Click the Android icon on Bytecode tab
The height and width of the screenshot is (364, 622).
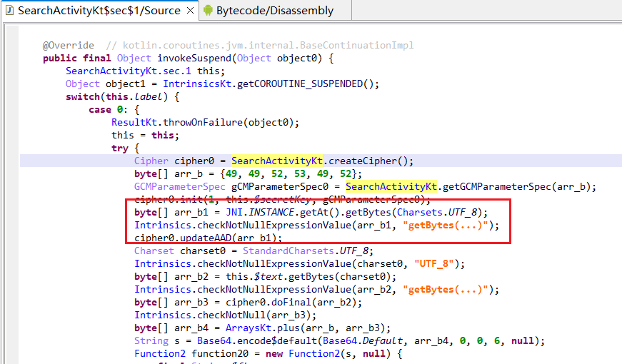(x=208, y=11)
